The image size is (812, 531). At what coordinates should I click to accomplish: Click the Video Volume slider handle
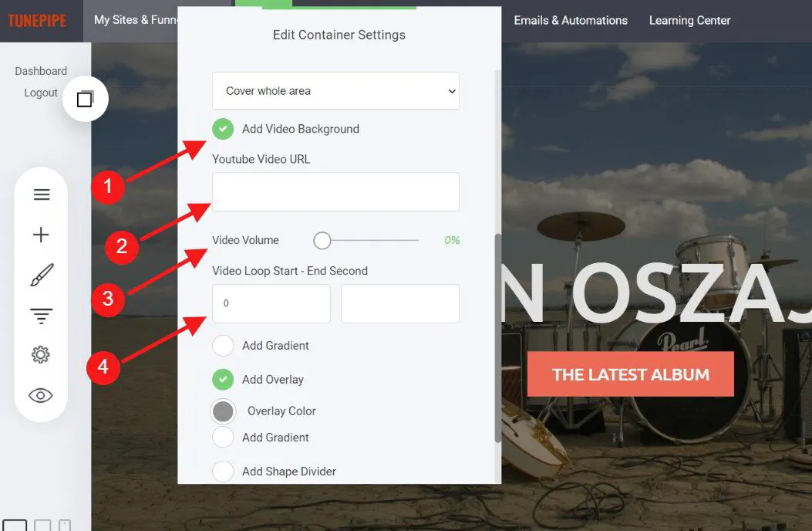(322, 241)
